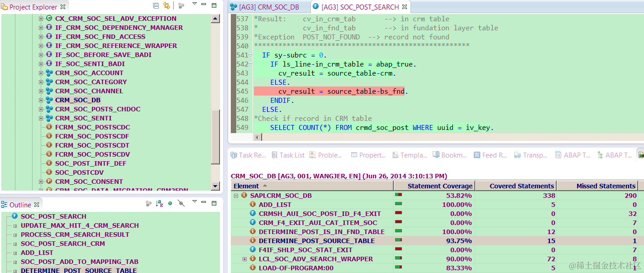Close the [AG3] SOC_POST_SEARCH editor tab
The width and height of the screenshot is (644, 273).
pos(405,7)
